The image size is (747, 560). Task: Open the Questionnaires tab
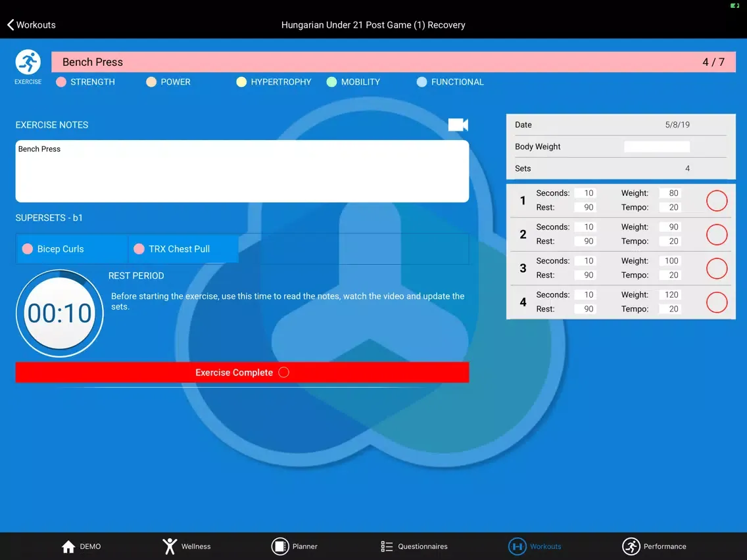[414, 547]
